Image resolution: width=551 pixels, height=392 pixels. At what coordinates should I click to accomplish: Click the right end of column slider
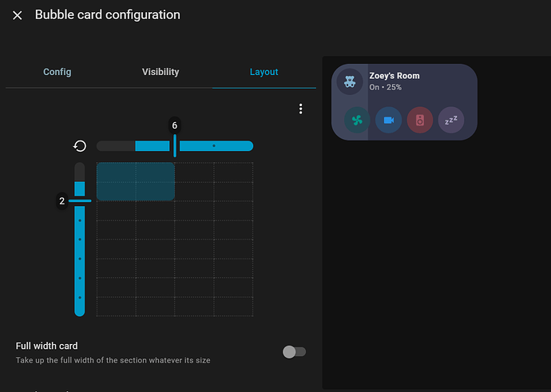coord(248,146)
